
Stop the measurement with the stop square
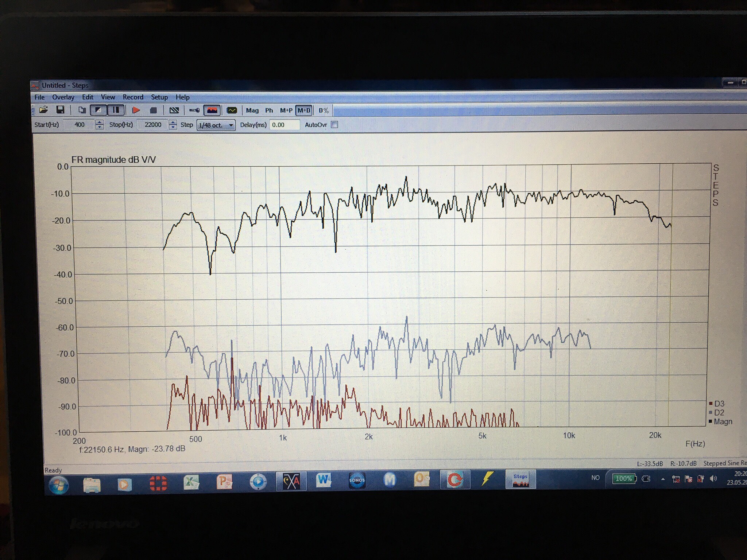(153, 110)
